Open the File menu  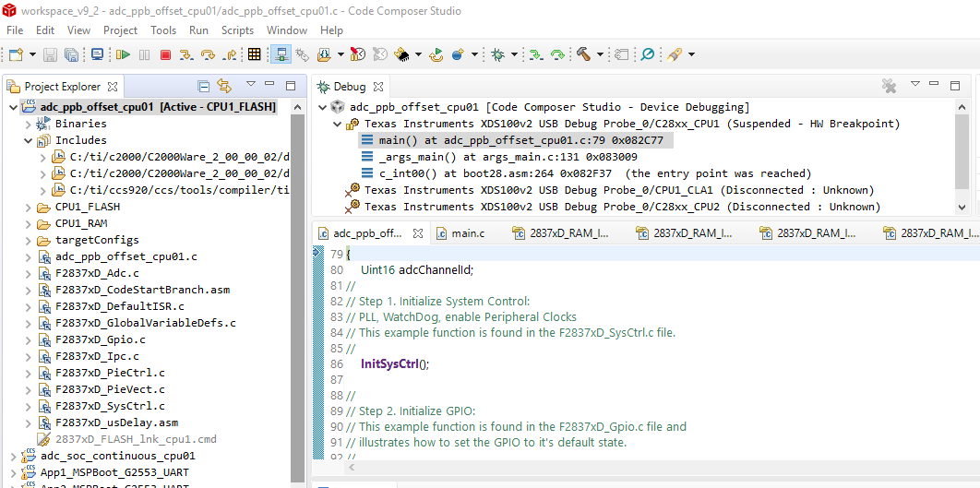coord(15,30)
